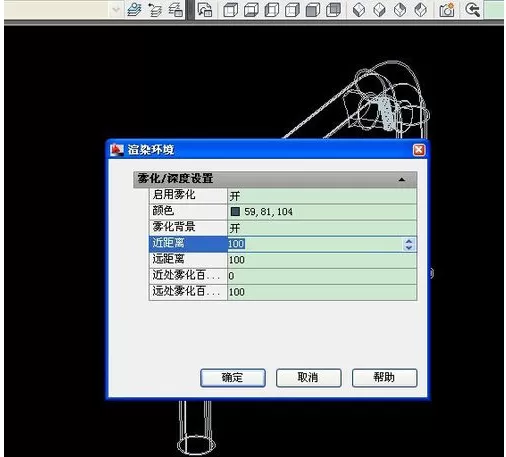Click the fog color swatch 59,81,104
506x457 pixels.
coord(235,211)
